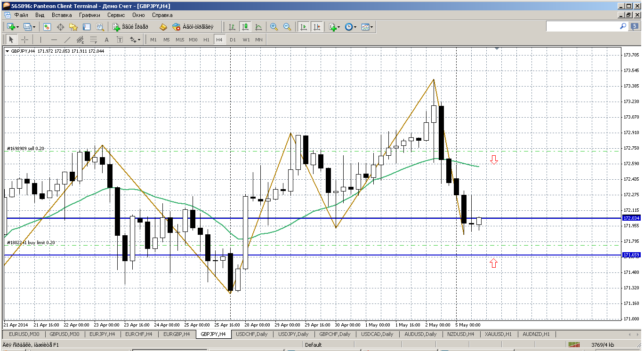Switch chart to bar chart mode

click(x=232, y=27)
